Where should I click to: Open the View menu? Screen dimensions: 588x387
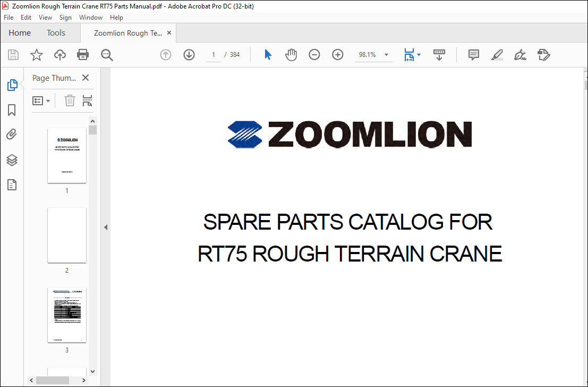pos(45,17)
